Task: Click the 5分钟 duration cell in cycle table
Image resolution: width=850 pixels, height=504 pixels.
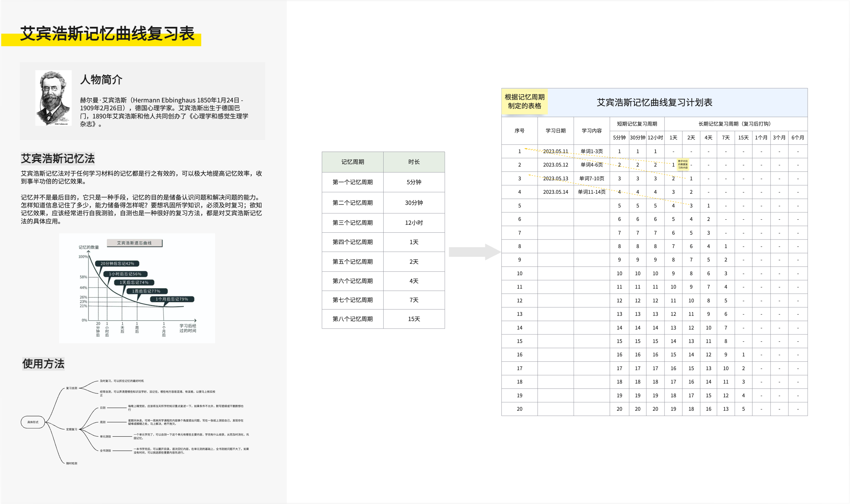Action: [x=414, y=182]
